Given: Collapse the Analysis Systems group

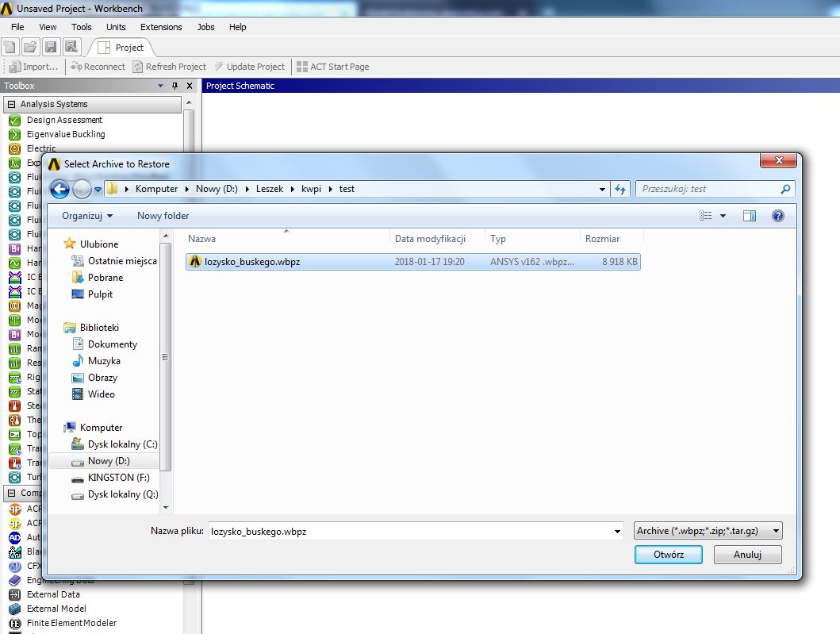Looking at the screenshot, I should click(x=12, y=104).
